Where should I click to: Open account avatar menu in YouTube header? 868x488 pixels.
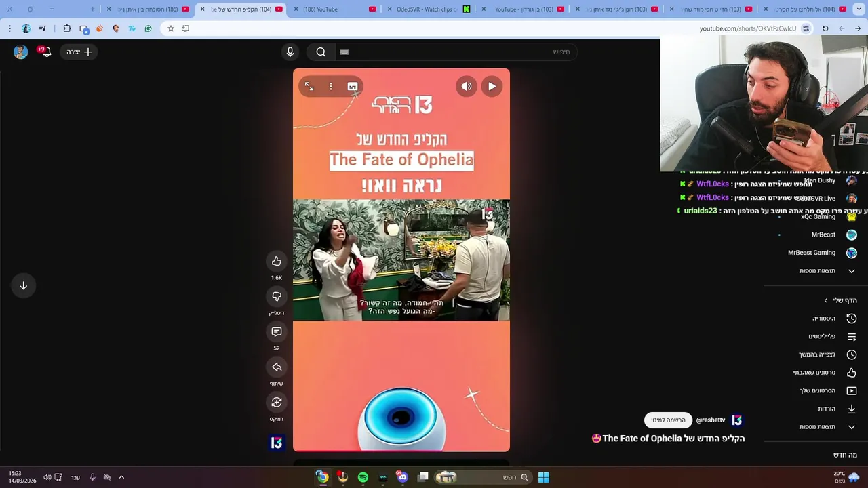[x=21, y=52]
